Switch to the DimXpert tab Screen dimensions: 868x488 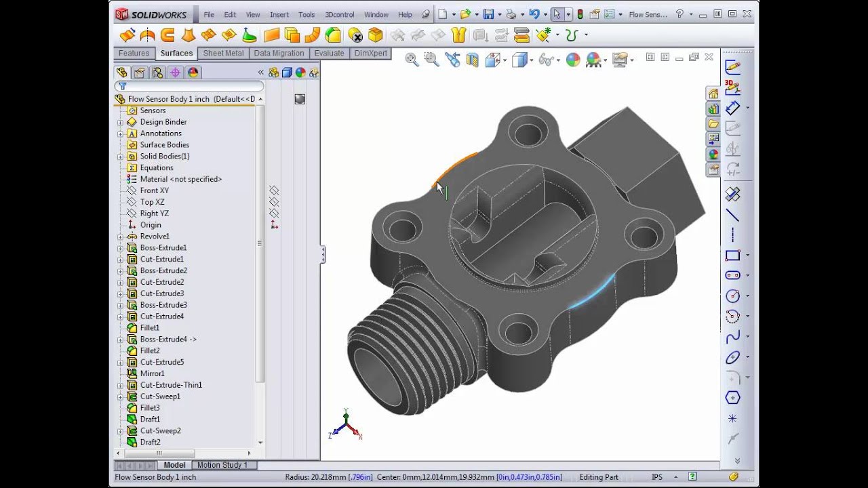[x=371, y=53]
